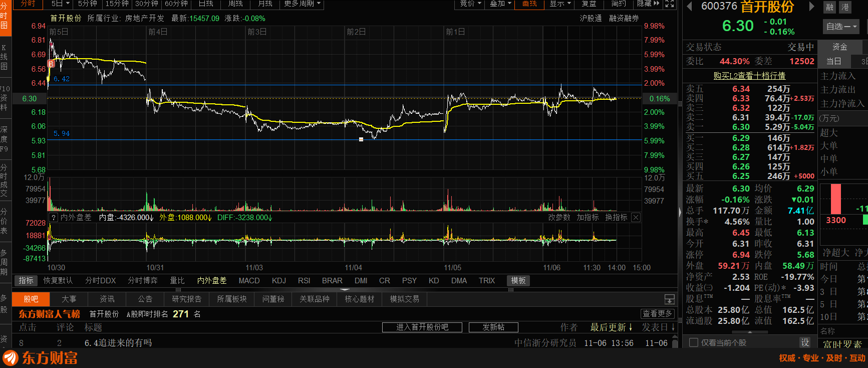Click the 进入首开股份吧 button
This screenshot has width=868, height=368.
[422, 327]
